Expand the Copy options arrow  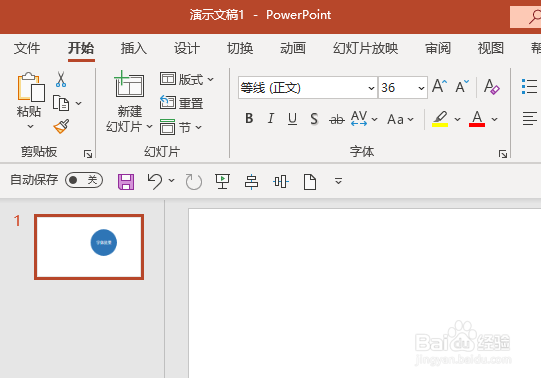pyautogui.click(x=79, y=103)
